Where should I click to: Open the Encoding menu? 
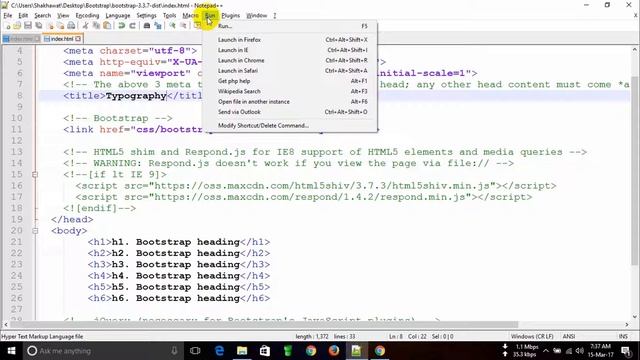87,16
